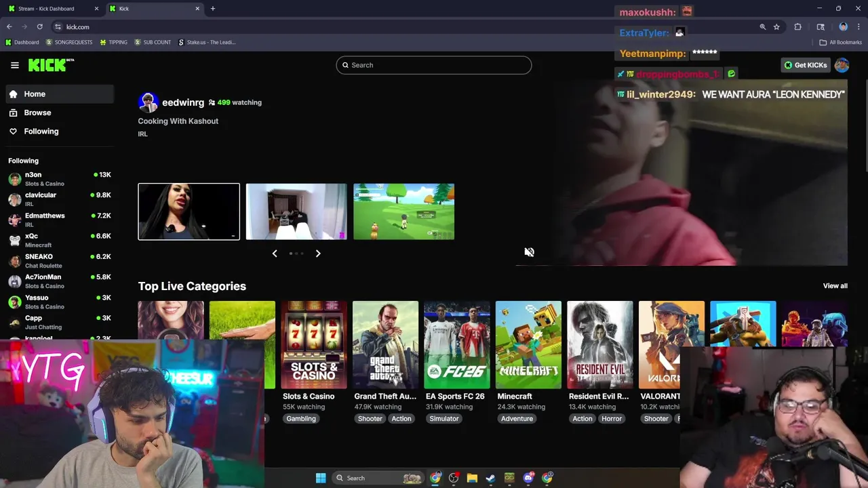The image size is (868, 488).
Task: Open the All Bookmarks folder
Action: [x=840, y=42]
